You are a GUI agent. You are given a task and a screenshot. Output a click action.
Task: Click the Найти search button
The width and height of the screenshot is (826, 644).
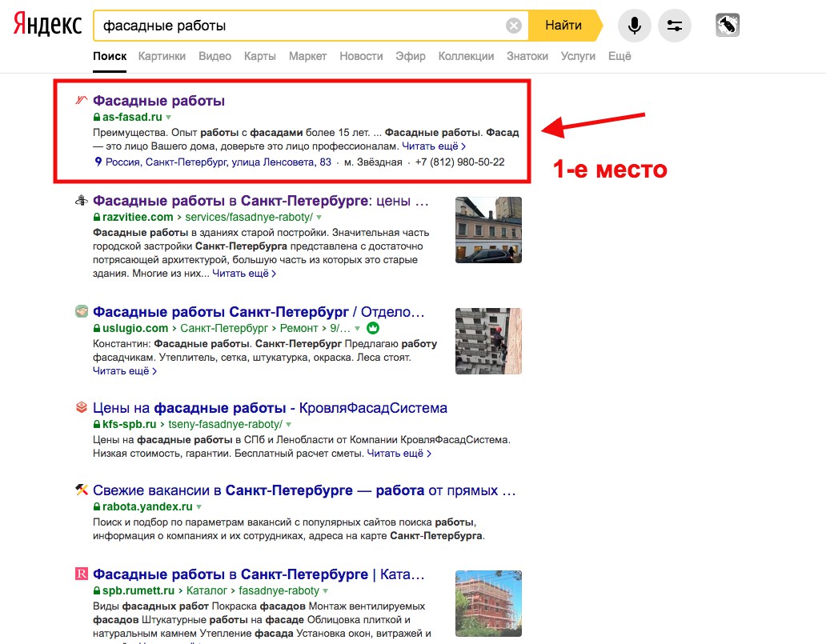[564, 26]
